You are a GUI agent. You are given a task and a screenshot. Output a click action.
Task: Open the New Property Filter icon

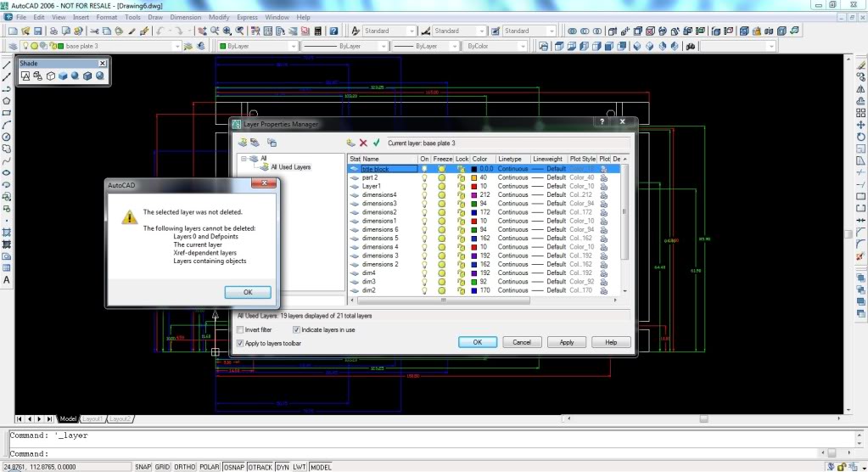coord(243,143)
